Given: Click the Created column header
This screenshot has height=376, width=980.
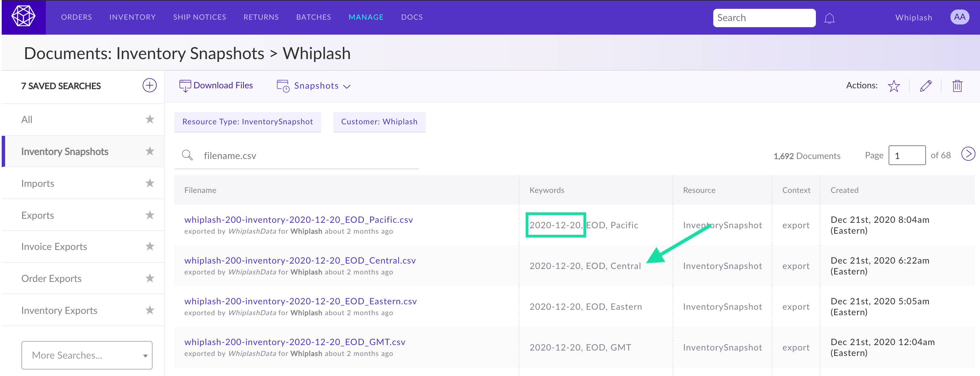Looking at the screenshot, I should (844, 190).
